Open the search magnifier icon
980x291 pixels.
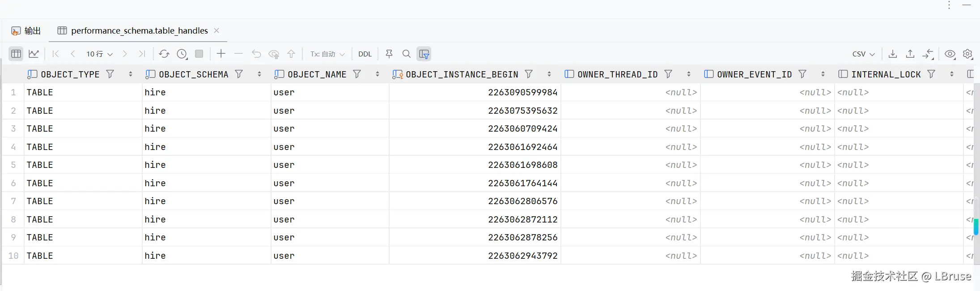click(407, 54)
